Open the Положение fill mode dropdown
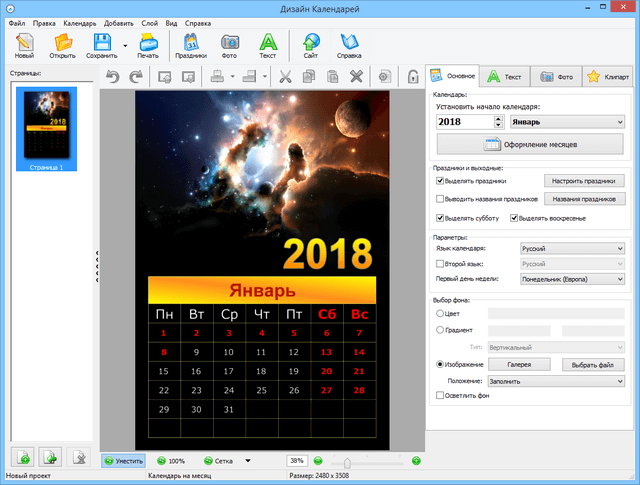 [557, 381]
